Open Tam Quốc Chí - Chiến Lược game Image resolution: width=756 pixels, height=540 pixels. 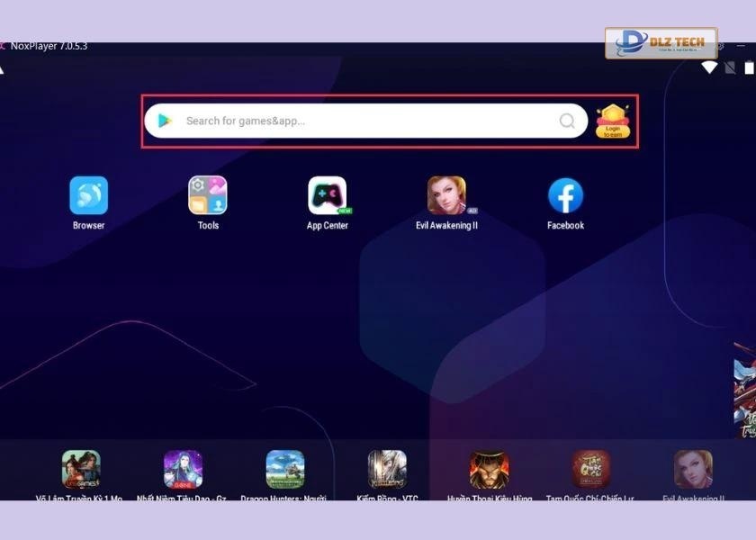click(x=591, y=470)
